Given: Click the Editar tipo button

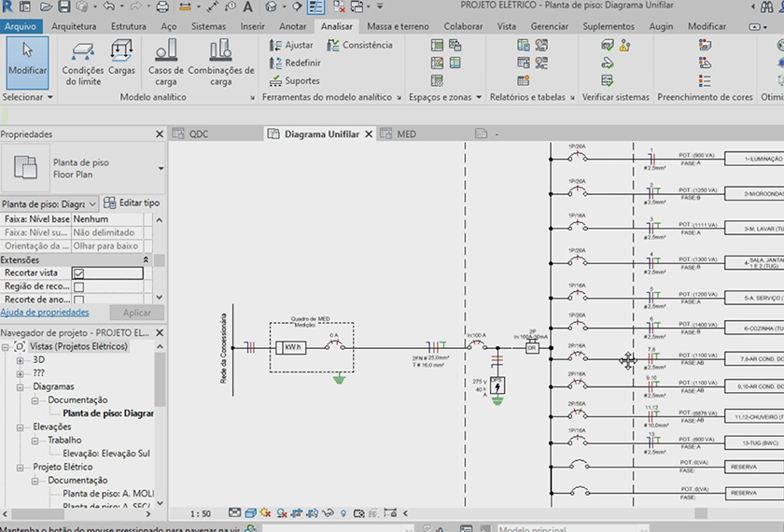Looking at the screenshot, I should tap(132, 203).
